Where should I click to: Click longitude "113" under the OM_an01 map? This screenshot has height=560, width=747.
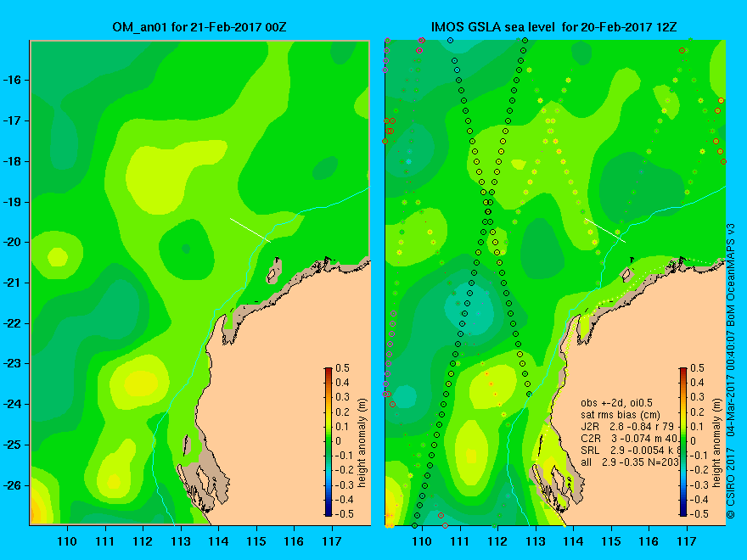[181, 541]
